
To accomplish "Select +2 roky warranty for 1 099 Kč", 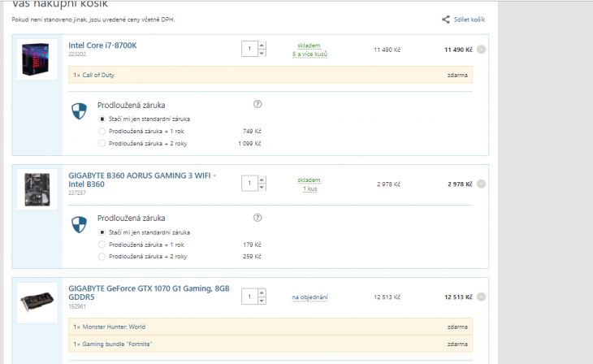I will [x=102, y=143].
